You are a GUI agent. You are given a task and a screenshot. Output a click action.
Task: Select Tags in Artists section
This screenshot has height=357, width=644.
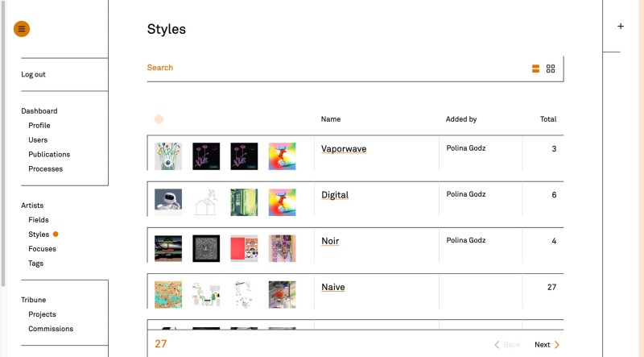tap(36, 264)
